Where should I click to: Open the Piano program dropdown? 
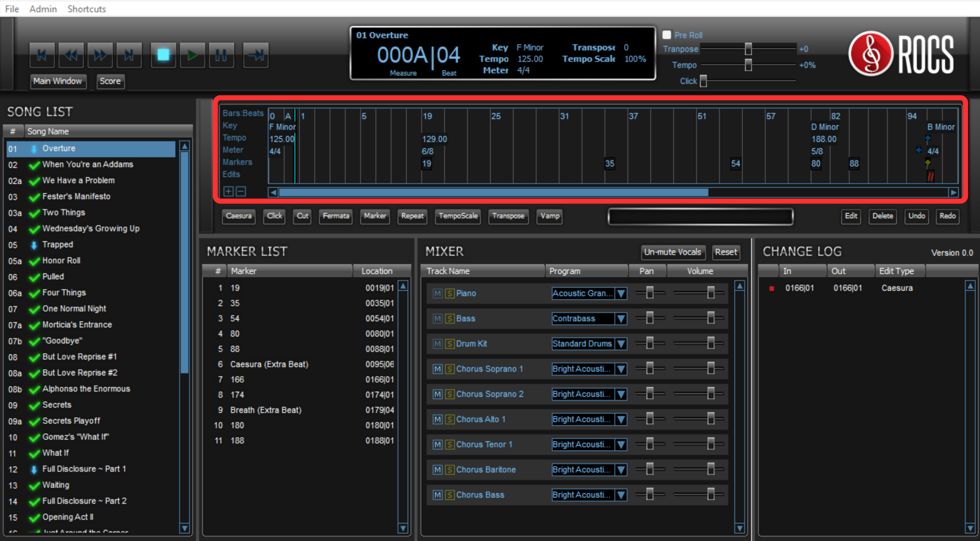point(621,293)
